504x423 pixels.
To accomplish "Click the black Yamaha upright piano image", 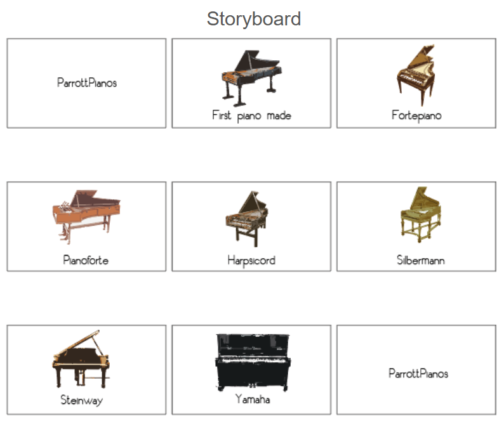I will tap(253, 362).
